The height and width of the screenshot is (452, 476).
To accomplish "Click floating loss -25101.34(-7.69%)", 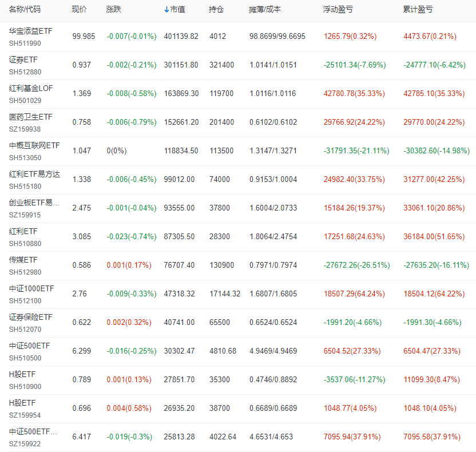I will click(355, 65).
